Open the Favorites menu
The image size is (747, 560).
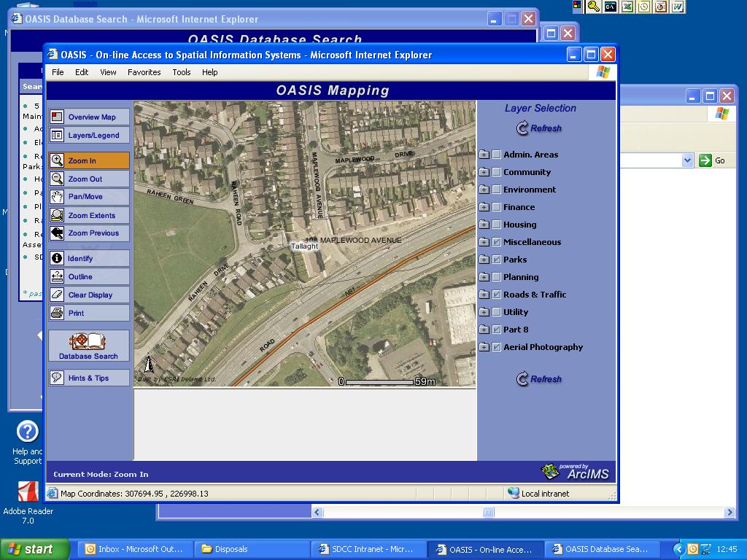click(144, 72)
